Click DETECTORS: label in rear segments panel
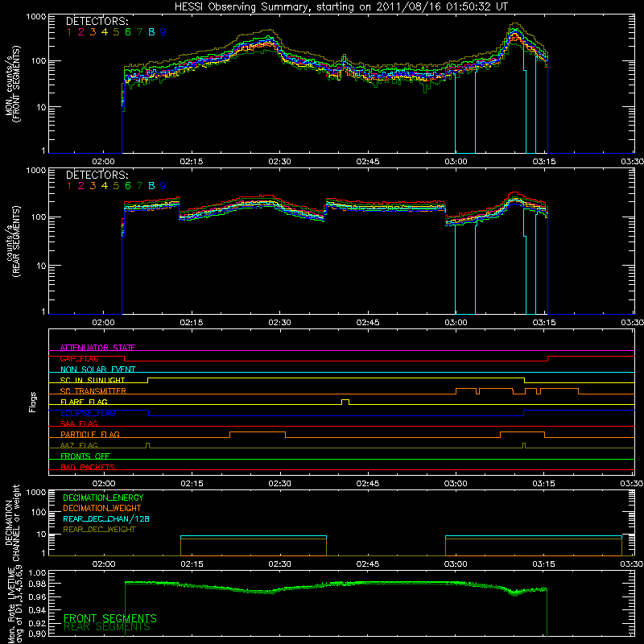This screenshot has height=644, width=644. [x=97, y=175]
